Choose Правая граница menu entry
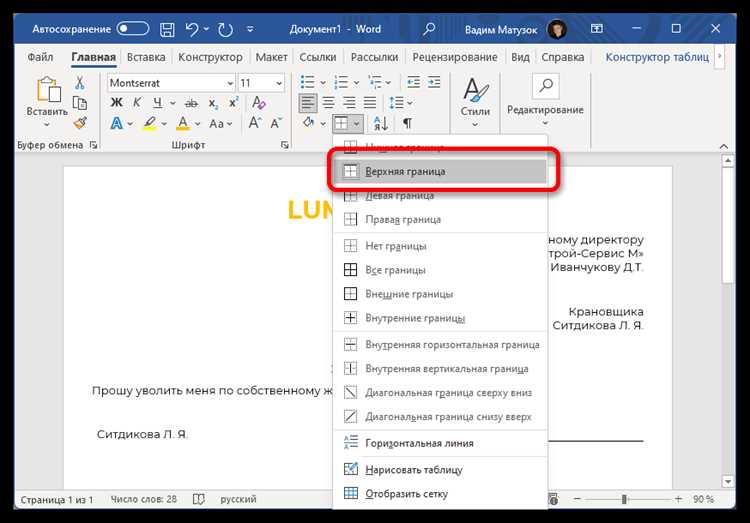 pos(440,219)
